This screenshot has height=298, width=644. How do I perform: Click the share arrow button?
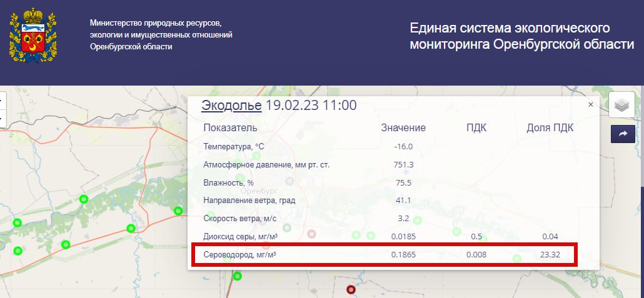(x=623, y=134)
